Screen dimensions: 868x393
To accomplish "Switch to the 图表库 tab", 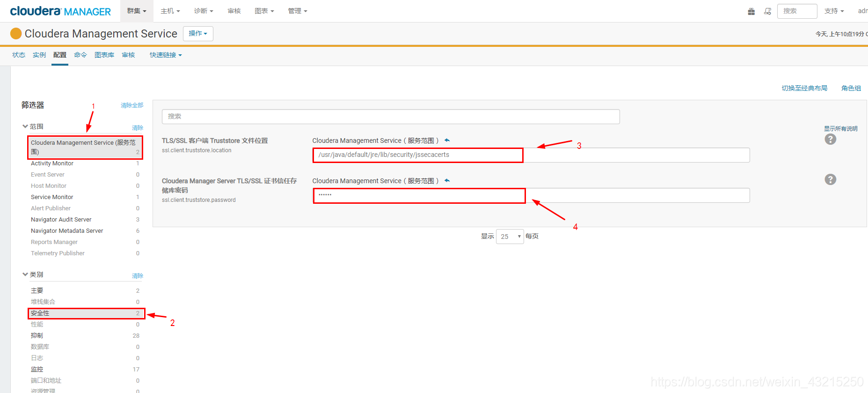I will [x=104, y=55].
